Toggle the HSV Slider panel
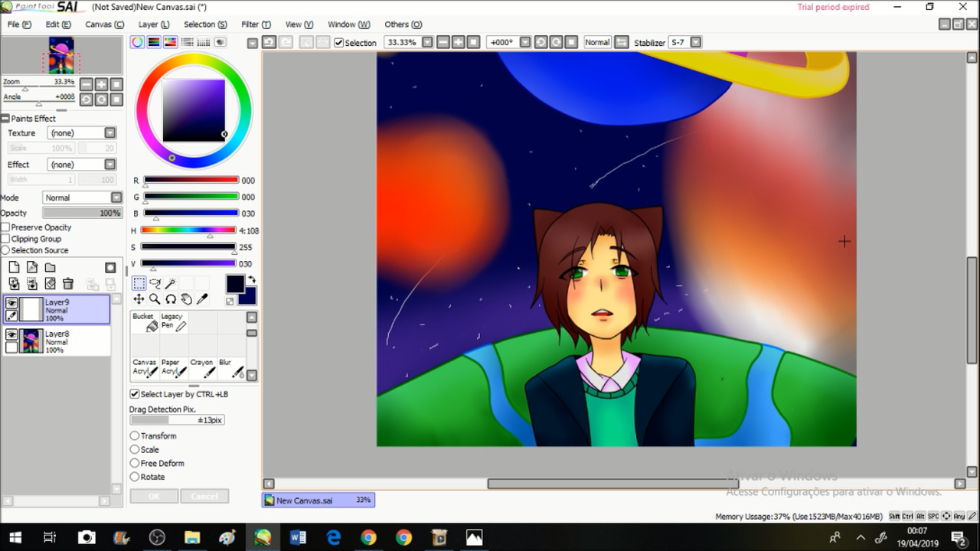Viewport: 980px width, 551px height. coord(171,42)
